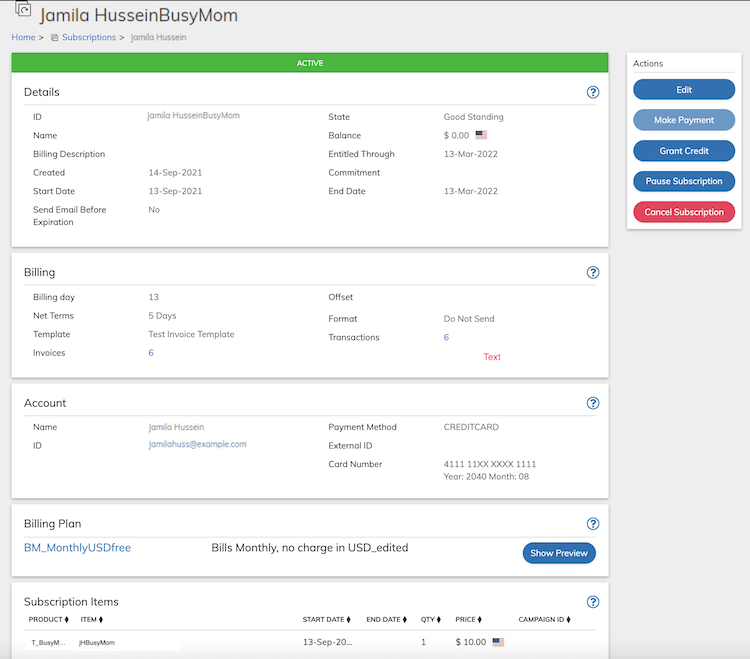
Task: Click the US flag beside the $10.00 price
Action: point(498,642)
